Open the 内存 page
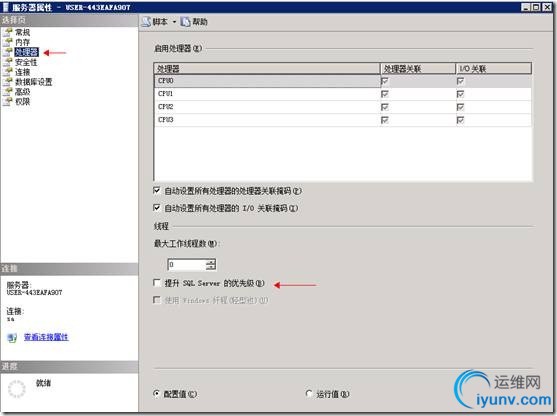The width and height of the screenshot is (557, 416). coord(22,42)
